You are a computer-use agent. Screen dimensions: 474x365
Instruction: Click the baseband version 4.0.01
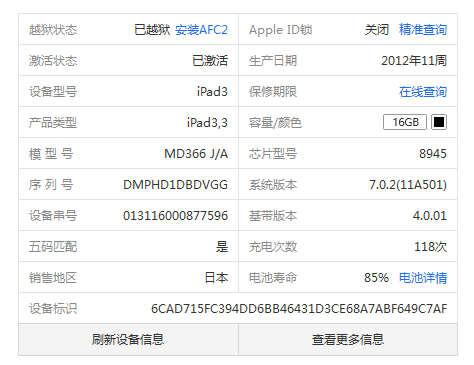430,216
